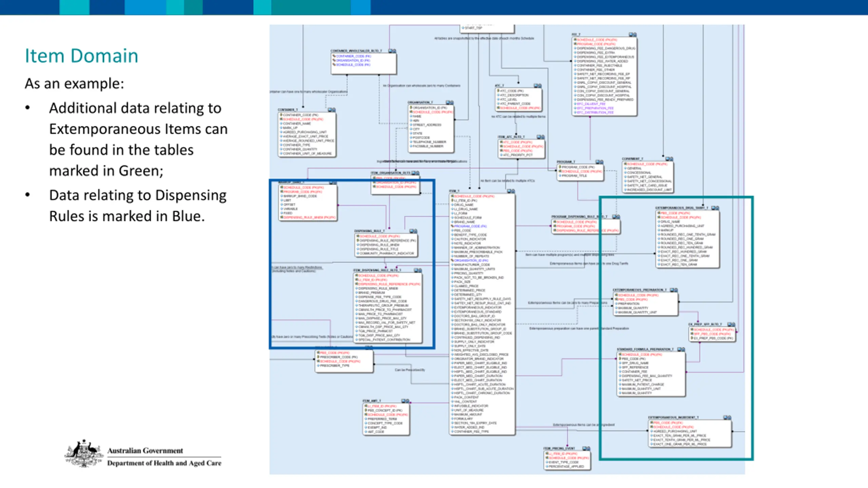The height and width of the screenshot is (488, 868).
Task: Click header icons of DISPENSING_RULE_T table
Action: [x=413, y=231]
